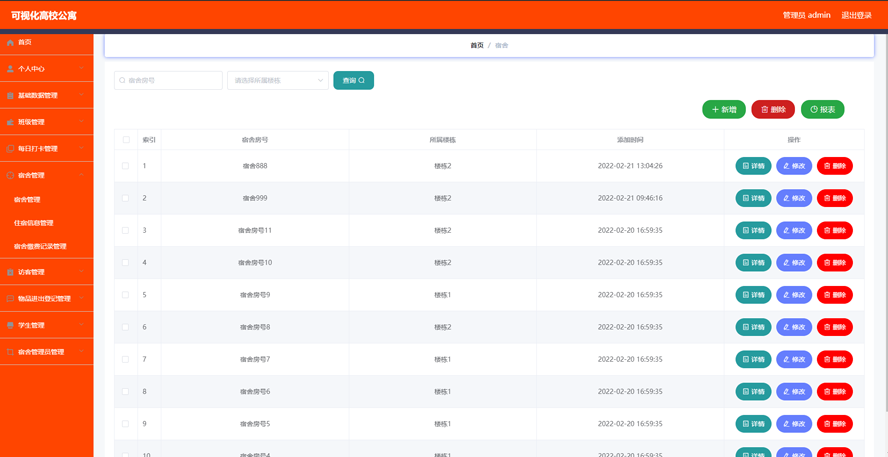View 详情 for row 宿舍888

coord(753,166)
